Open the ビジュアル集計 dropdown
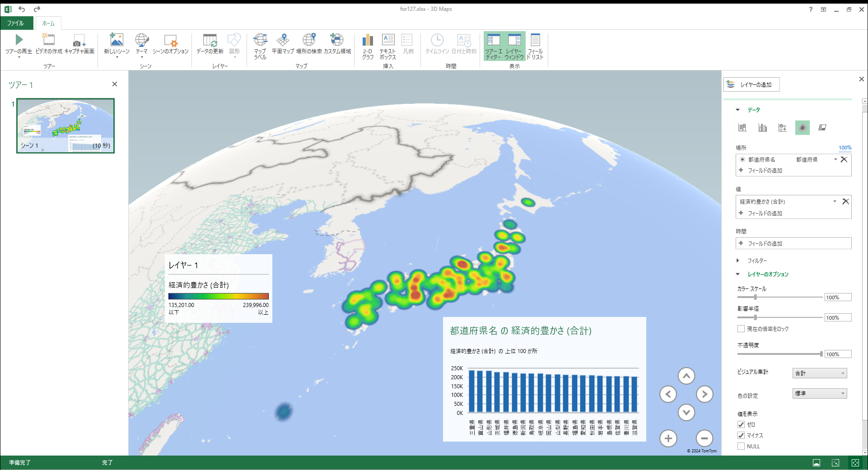This screenshot has height=470, width=868. (819, 373)
